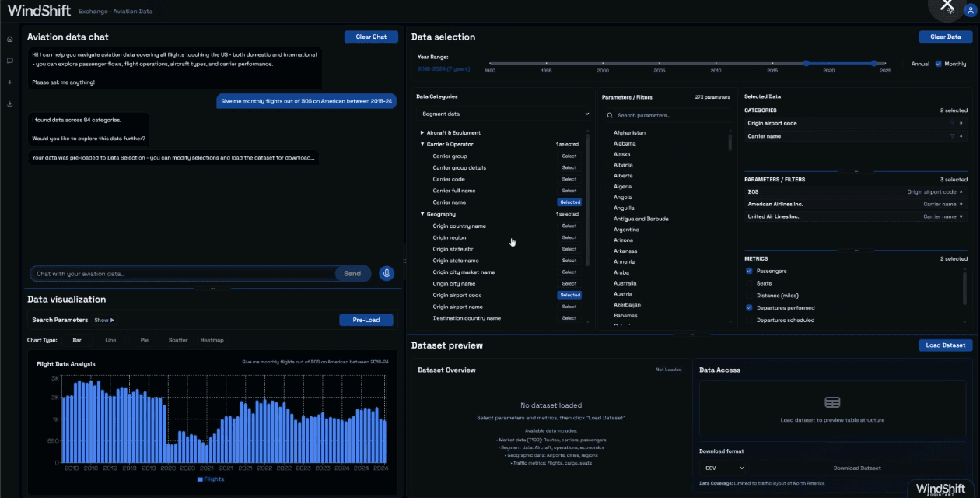Toggle the Monthly option near the year slider
This screenshot has width=980, height=498.
(x=939, y=64)
